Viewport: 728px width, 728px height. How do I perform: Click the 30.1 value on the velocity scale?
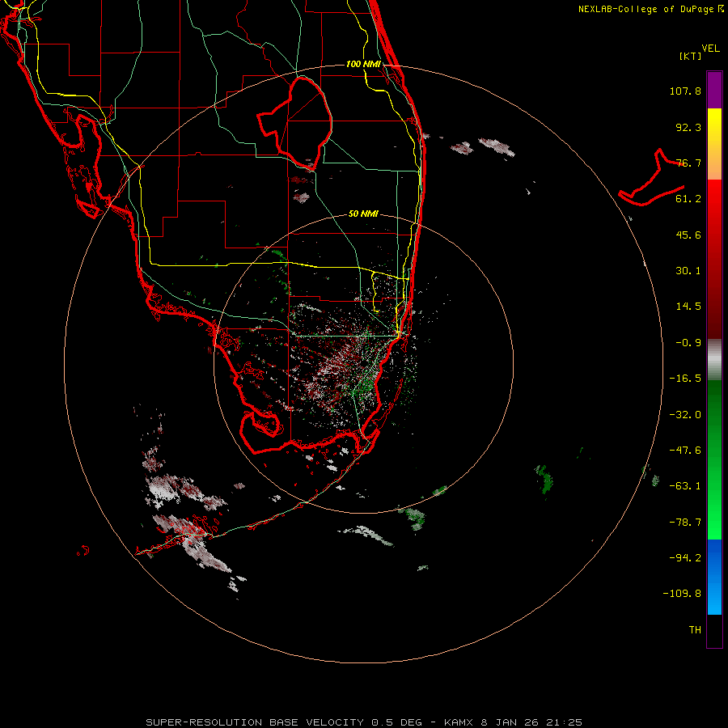coord(688,271)
